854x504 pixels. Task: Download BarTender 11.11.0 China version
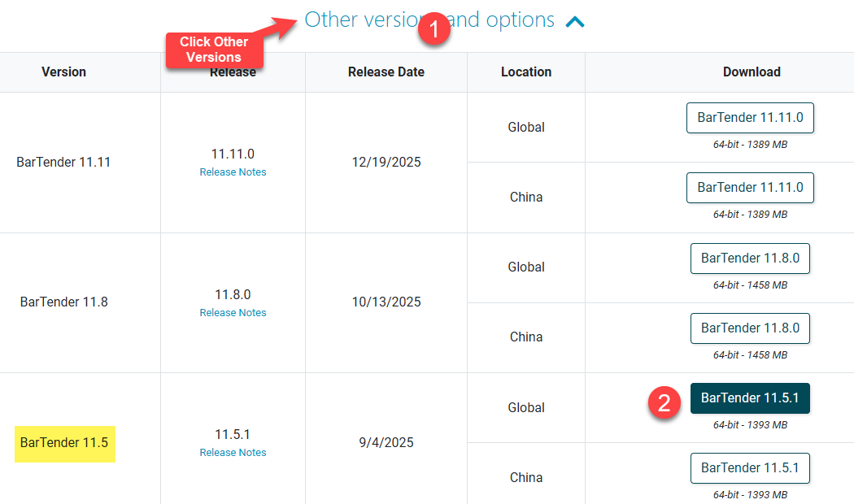pos(750,188)
